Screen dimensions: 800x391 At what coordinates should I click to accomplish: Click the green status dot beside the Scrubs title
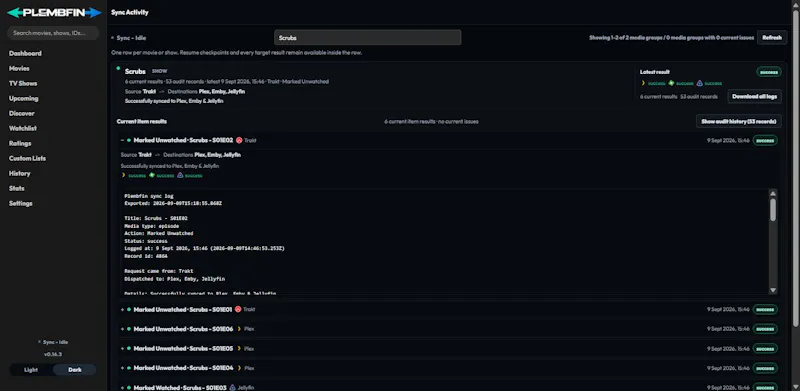click(x=118, y=68)
